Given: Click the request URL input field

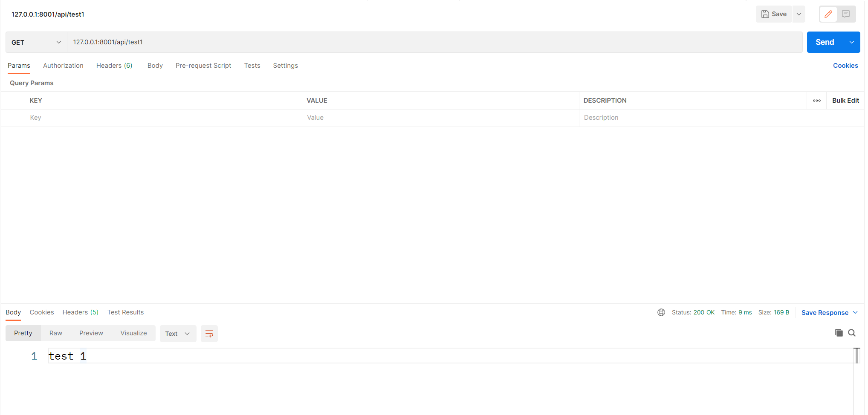Looking at the screenshot, I should point(435,42).
